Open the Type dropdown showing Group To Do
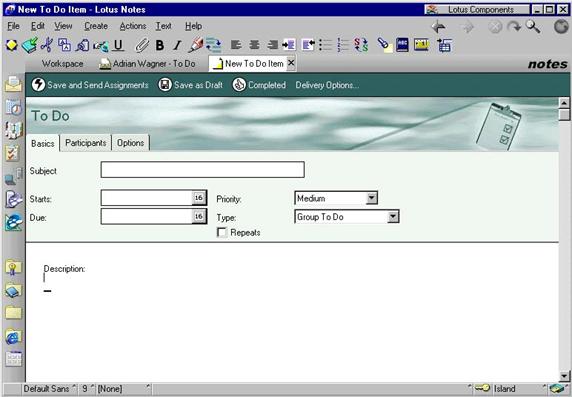Screen dimensions: 572x397 (x=393, y=217)
